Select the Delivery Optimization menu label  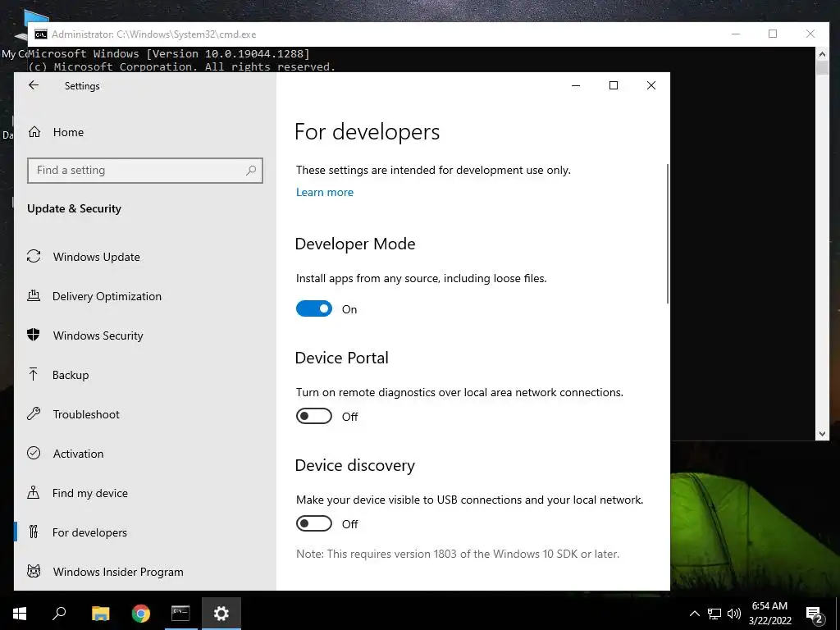107,296
